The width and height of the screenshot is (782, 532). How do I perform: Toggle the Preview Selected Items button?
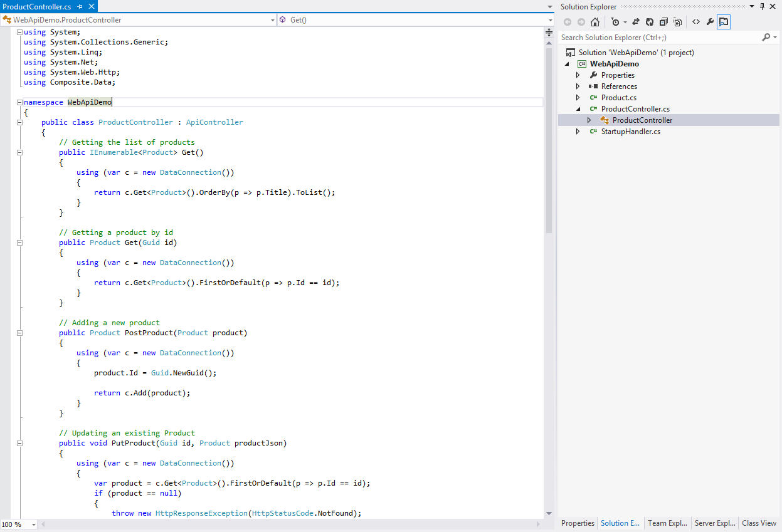pyautogui.click(x=724, y=22)
